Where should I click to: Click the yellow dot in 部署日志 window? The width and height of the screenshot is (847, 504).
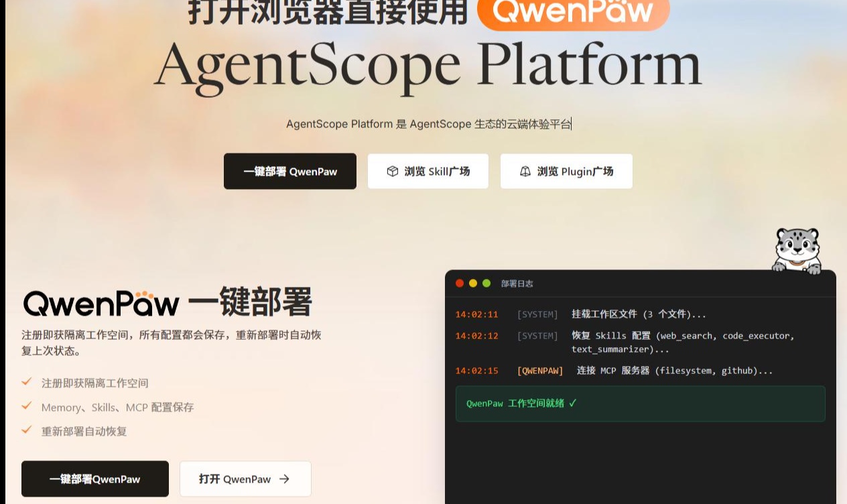tap(473, 283)
